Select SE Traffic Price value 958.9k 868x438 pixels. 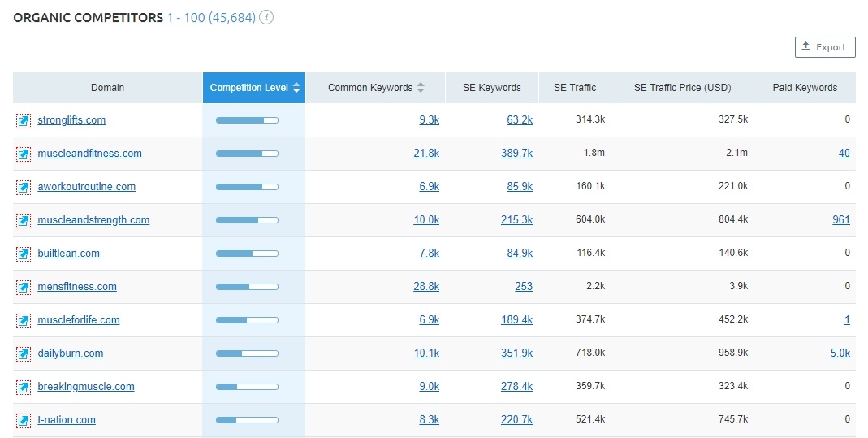point(733,352)
